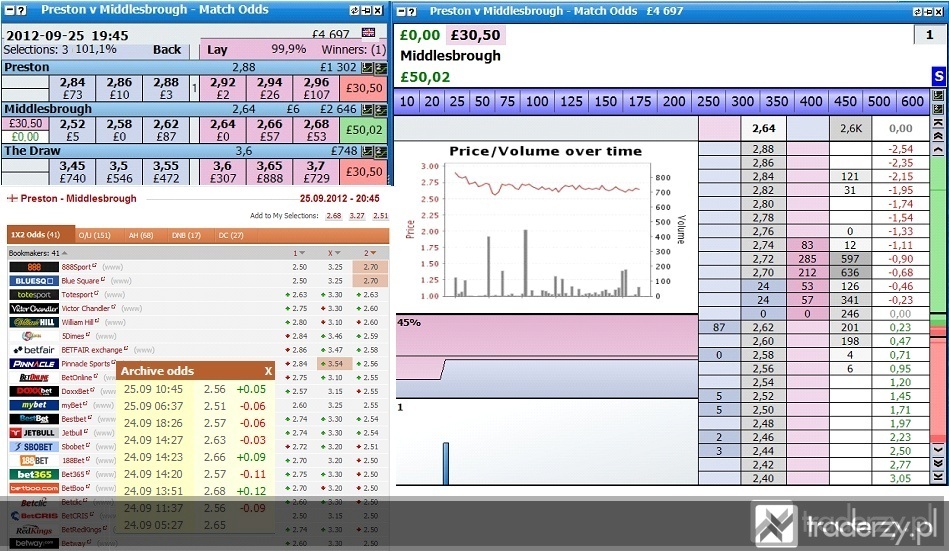
Task: Click Middlesbrough green £50,02 profit cell
Action: pyautogui.click(x=364, y=130)
